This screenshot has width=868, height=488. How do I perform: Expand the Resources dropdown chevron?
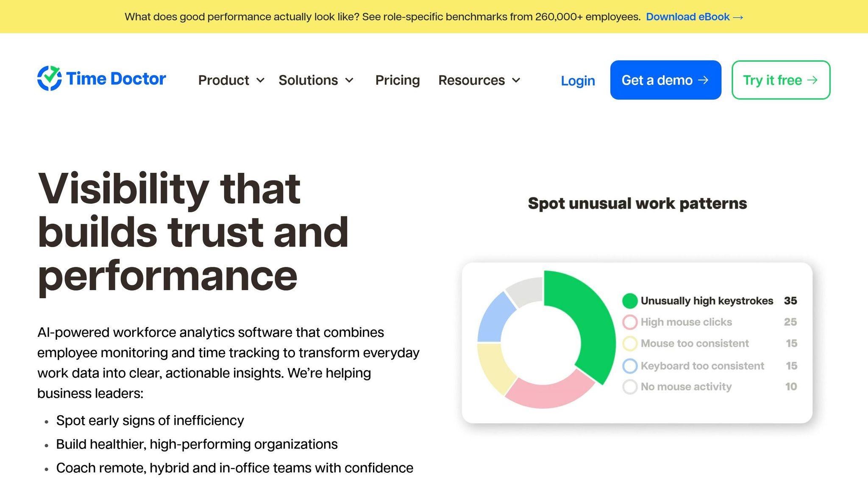pos(516,80)
